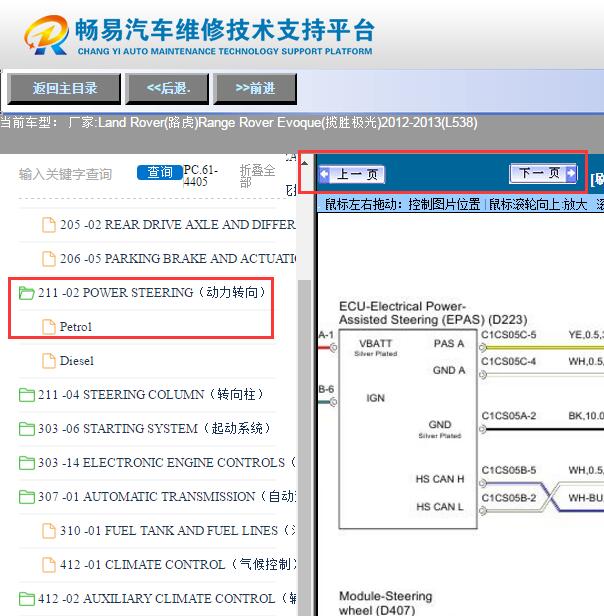Expand the 211-04 STEERING COLUMN folder icon
Image resolution: width=604 pixels, height=616 pixels.
[x=27, y=395]
